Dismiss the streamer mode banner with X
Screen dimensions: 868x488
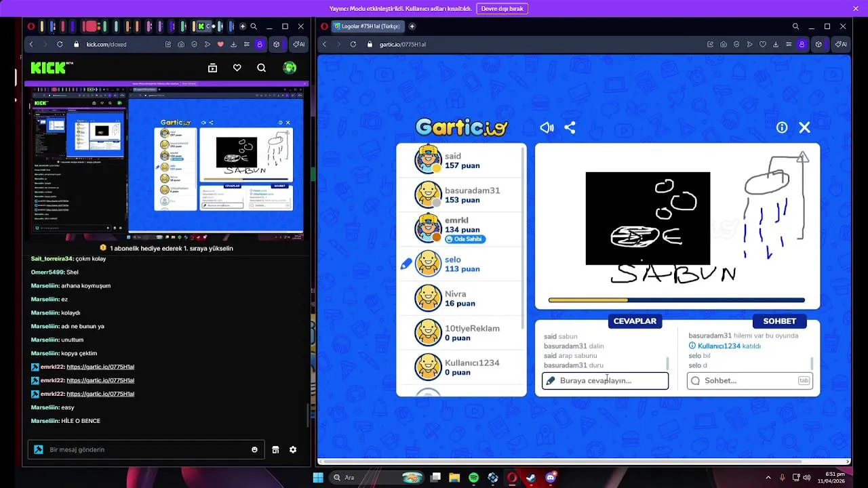coord(856,9)
